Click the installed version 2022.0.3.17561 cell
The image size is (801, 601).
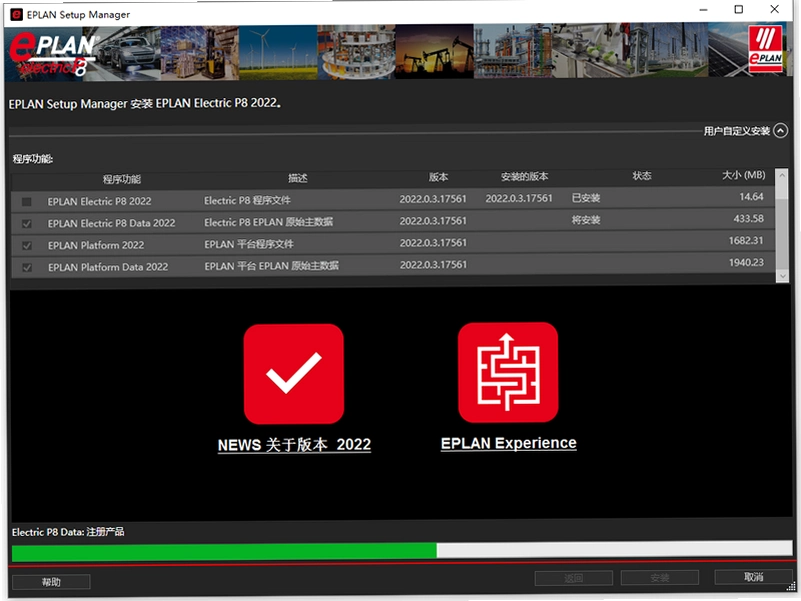click(519, 198)
